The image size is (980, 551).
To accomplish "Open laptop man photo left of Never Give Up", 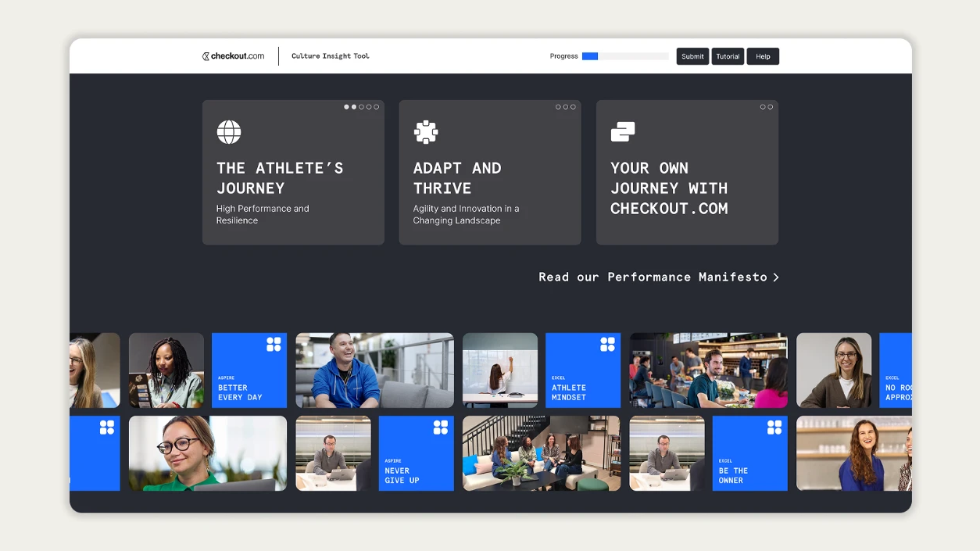I will pyautogui.click(x=333, y=453).
